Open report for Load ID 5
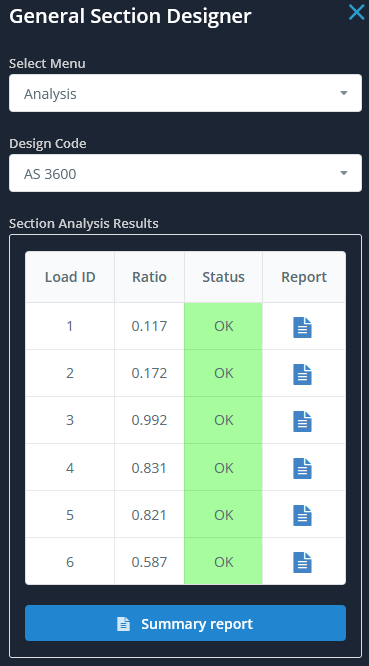Image resolution: width=369 pixels, height=666 pixels. pyautogui.click(x=302, y=515)
